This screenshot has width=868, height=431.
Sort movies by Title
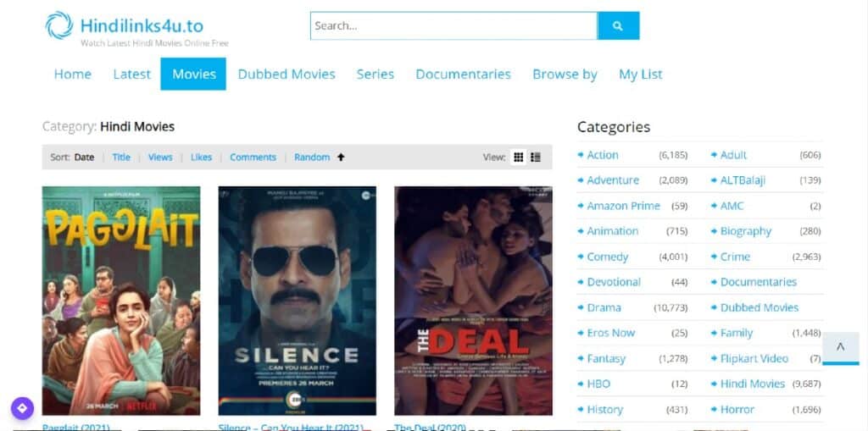[121, 157]
